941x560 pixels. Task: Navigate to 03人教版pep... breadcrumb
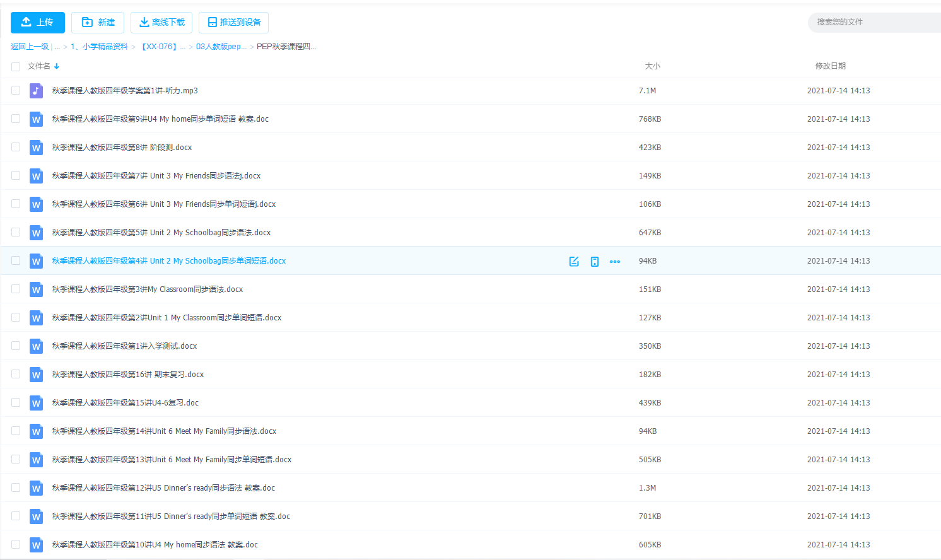pyautogui.click(x=221, y=47)
